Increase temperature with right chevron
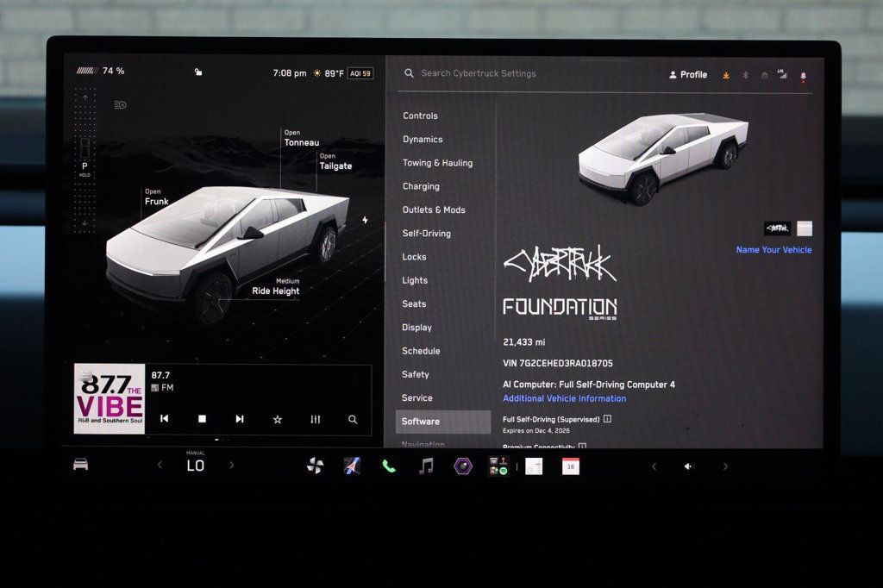Viewport: 883px width, 588px height. [x=231, y=466]
